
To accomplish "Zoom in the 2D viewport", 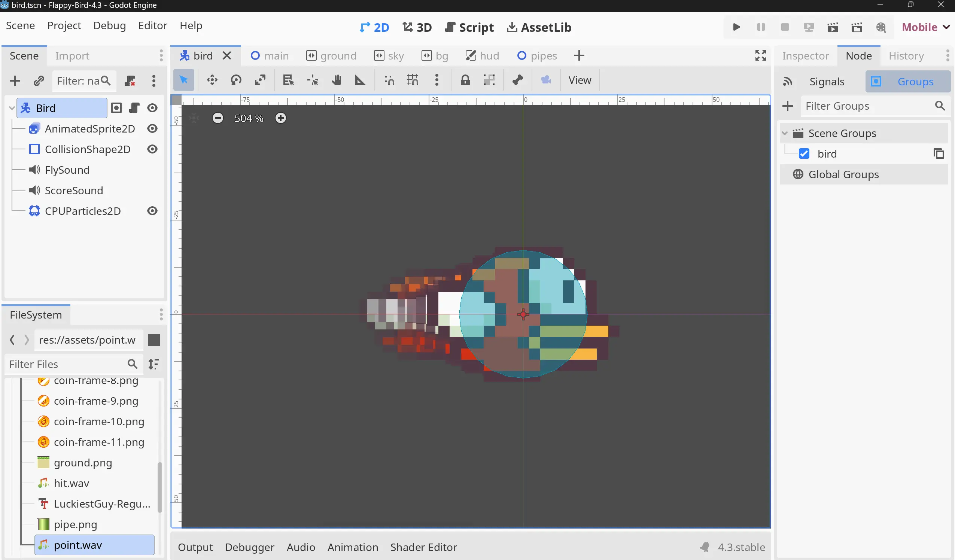I will click(x=280, y=118).
